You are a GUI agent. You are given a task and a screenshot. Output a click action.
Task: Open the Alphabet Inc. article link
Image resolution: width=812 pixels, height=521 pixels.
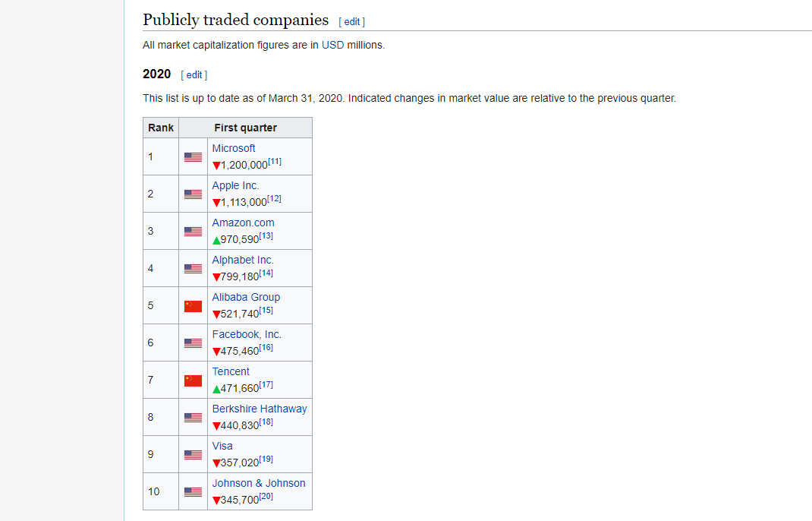242,260
